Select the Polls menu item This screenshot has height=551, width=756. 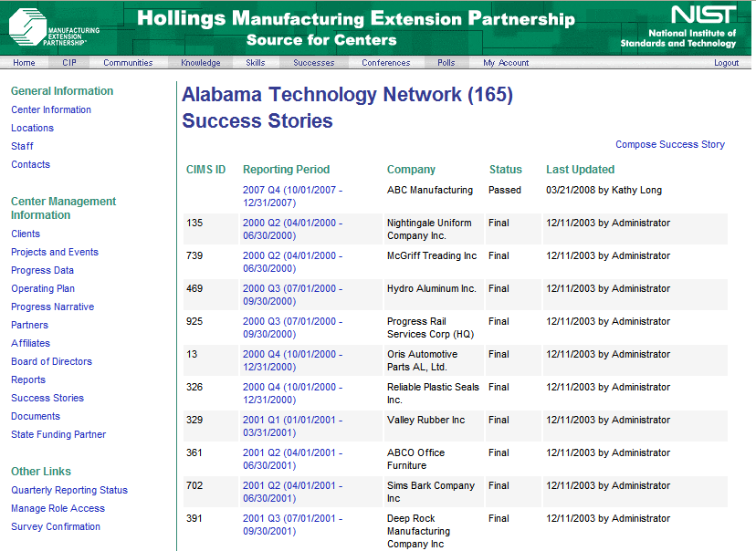point(446,63)
